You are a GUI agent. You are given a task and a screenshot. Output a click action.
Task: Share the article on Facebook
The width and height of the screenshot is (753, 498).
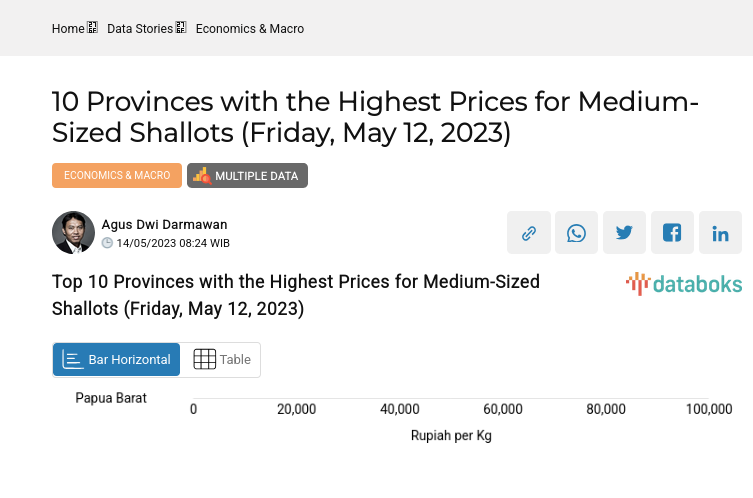[672, 233]
